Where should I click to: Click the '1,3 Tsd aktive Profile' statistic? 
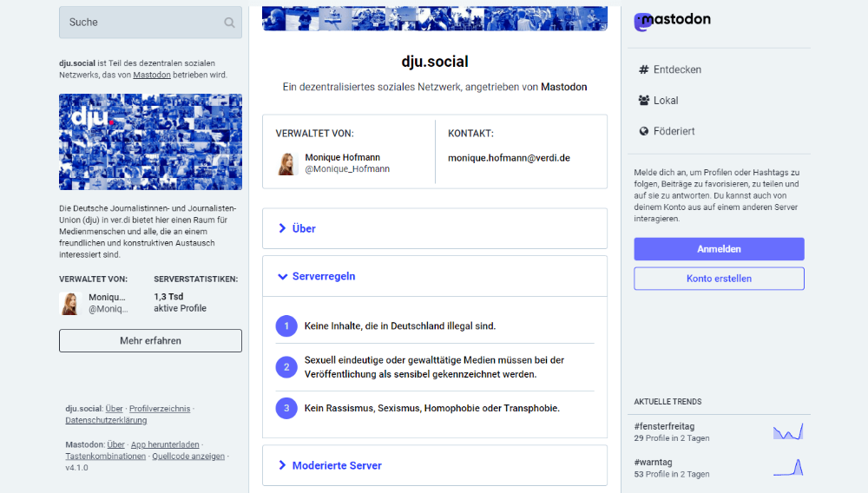(x=180, y=303)
